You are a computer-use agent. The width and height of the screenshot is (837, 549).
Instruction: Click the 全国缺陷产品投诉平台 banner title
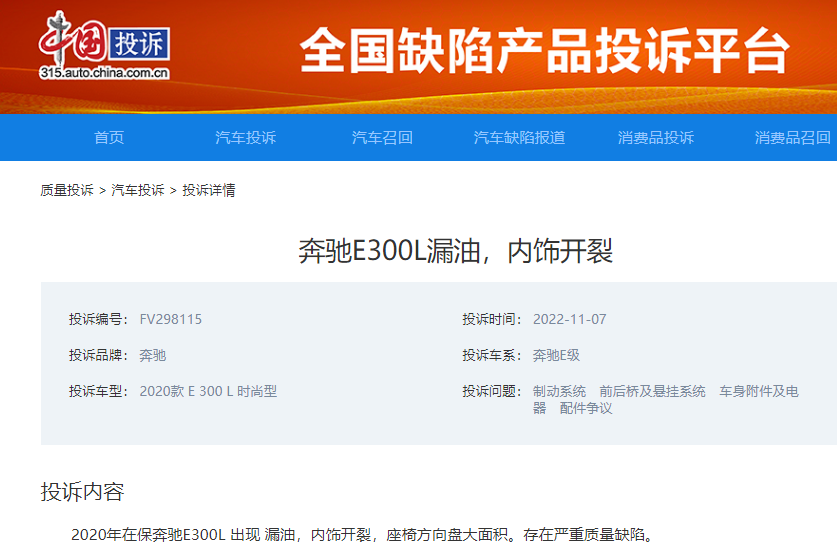[544, 51]
